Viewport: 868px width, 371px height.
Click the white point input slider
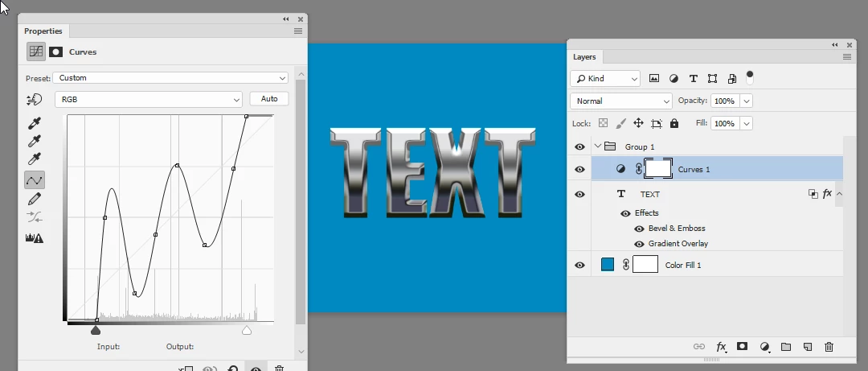click(x=247, y=331)
